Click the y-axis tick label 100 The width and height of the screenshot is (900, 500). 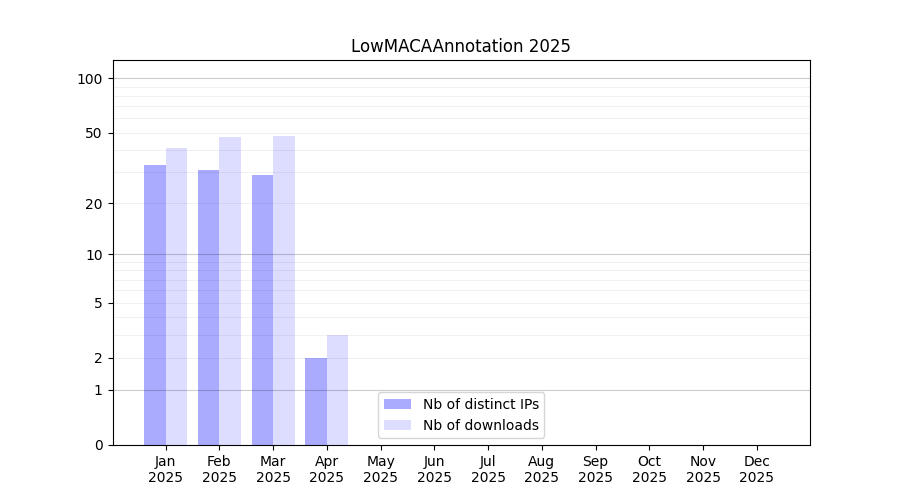(90, 79)
